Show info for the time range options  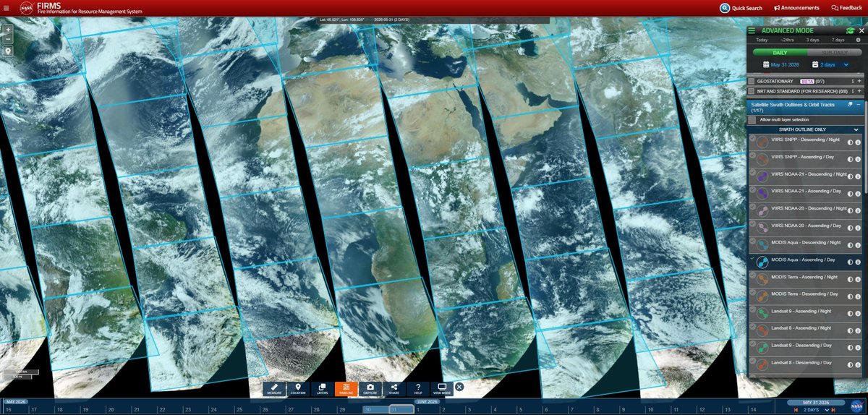(x=857, y=40)
